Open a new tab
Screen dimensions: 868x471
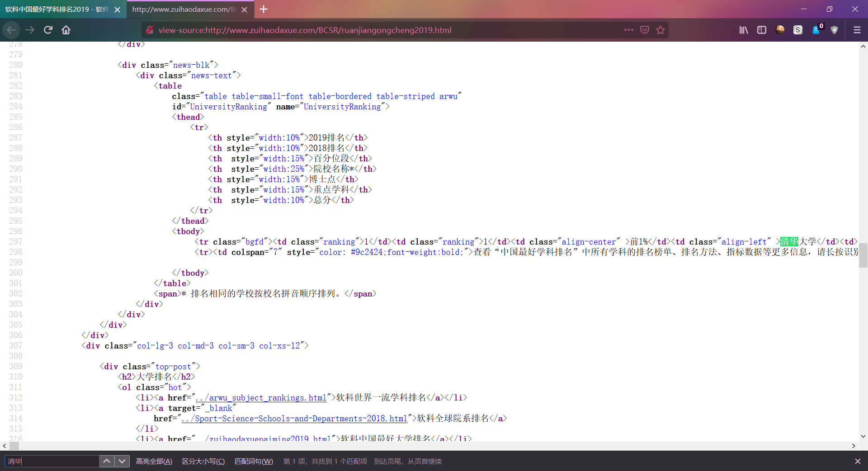pos(264,9)
